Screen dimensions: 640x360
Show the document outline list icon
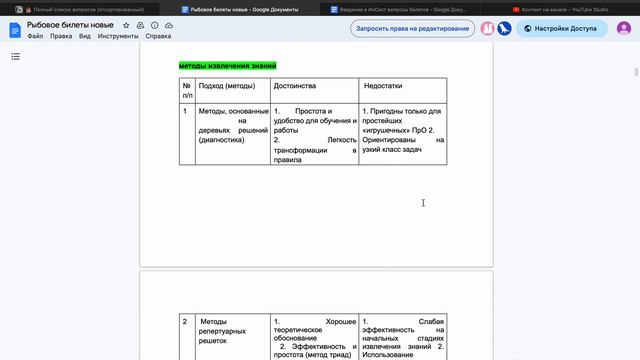pos(16,57)
